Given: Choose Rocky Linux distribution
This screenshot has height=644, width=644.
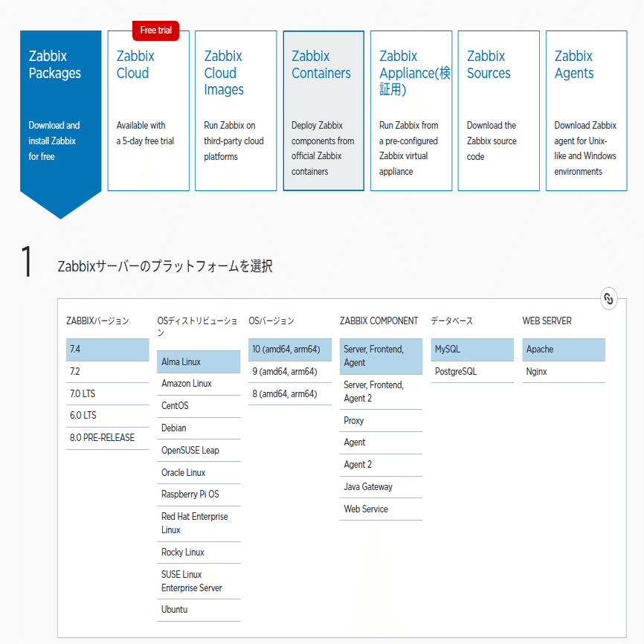Looking at the screenshot, I should click(x=199, y=552).
